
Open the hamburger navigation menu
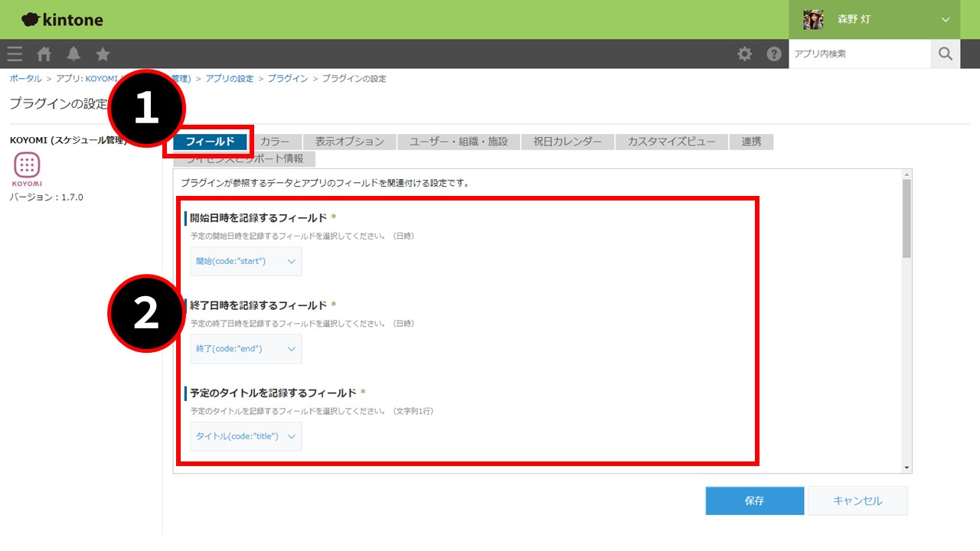[15, 54]
